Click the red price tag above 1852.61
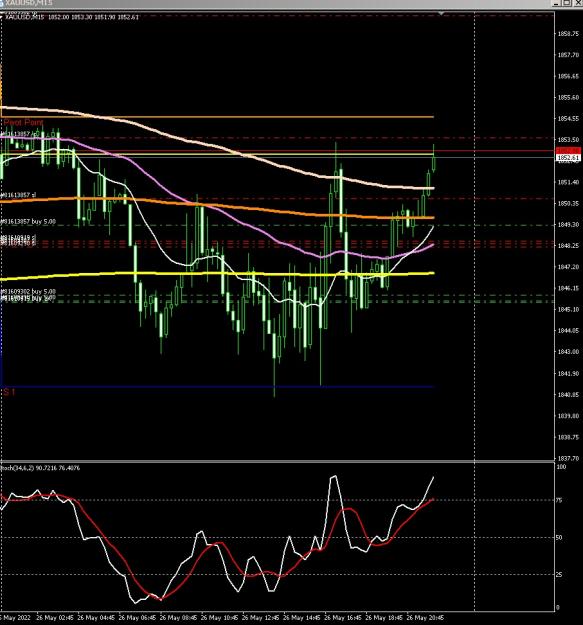The width and height of the screenshot is (583, 625). pyautogui.click(x=568, y=150)
